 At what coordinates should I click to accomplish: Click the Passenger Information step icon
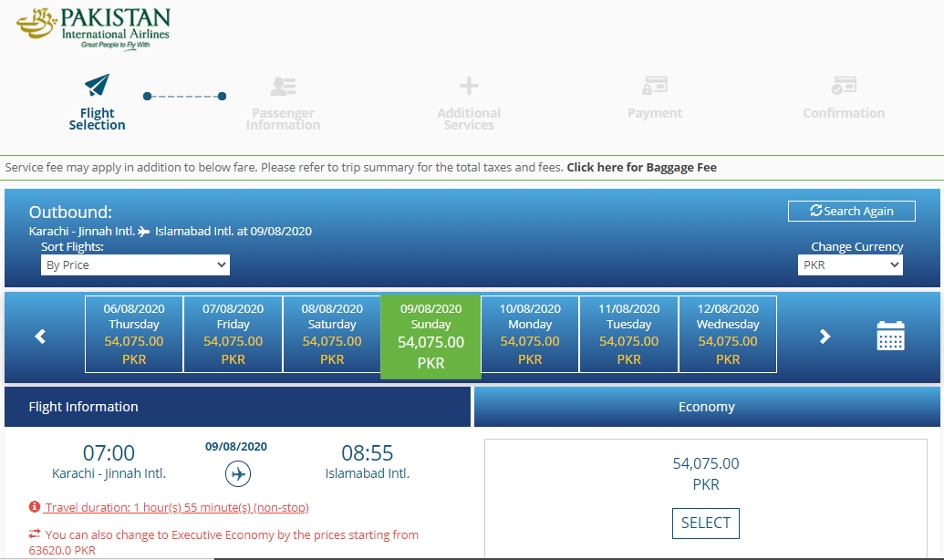[283, 86]
